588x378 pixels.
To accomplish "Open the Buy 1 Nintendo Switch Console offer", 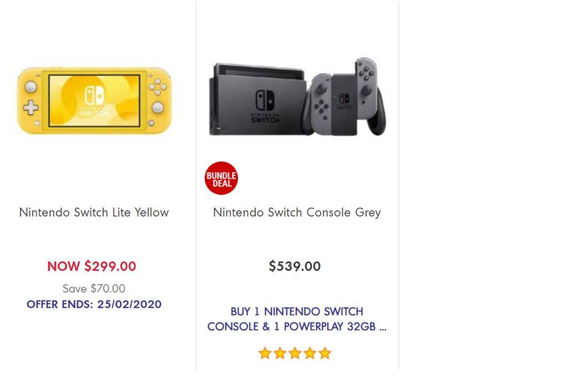I will pos(297,319).
